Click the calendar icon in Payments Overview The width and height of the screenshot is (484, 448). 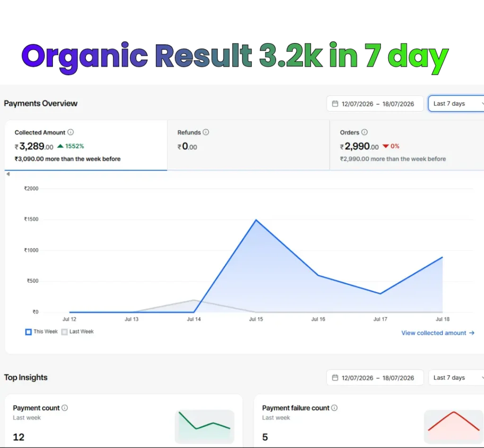[x=335, y=103]
